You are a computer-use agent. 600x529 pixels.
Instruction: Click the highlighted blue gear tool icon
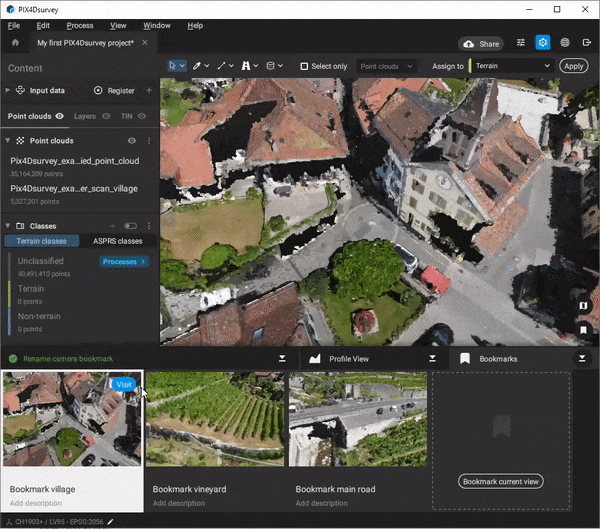coord(543,42)
